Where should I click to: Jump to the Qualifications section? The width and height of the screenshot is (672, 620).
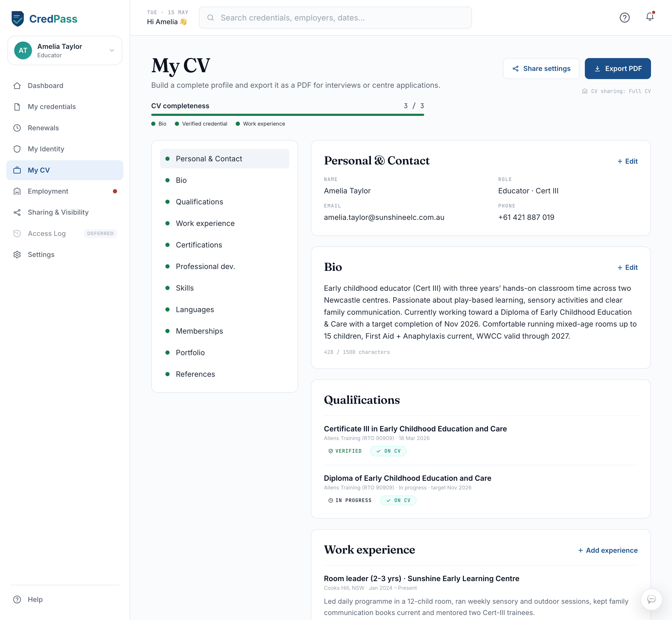pos(224,202)
